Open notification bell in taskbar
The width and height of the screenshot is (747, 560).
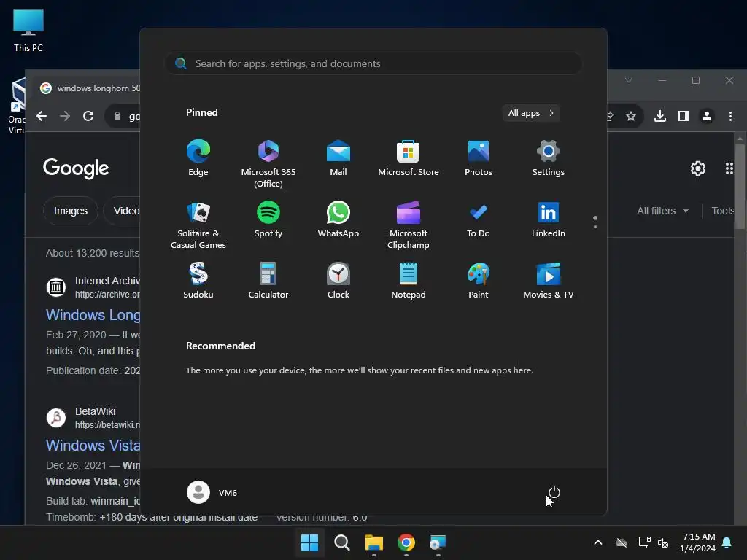(x=727, y=542)
